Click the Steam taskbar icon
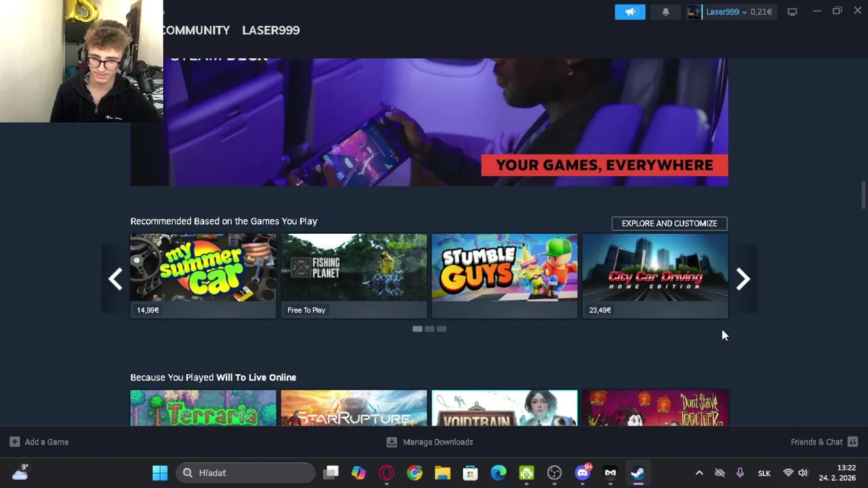This screenshot has width=868, height=488. point(638,473)
